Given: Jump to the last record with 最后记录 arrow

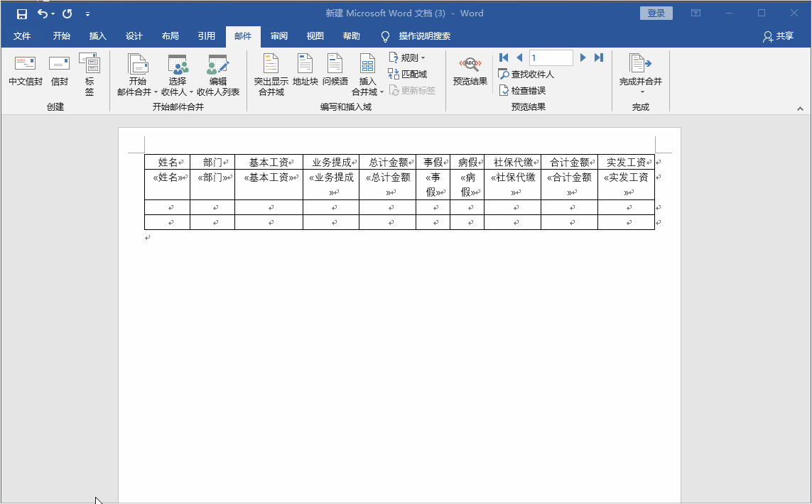Looking at the screenshot, I should tap(597, 57).
